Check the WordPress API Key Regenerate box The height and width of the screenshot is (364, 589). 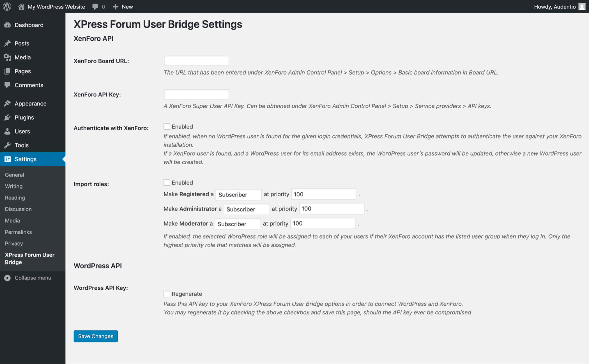coord(167,293)
